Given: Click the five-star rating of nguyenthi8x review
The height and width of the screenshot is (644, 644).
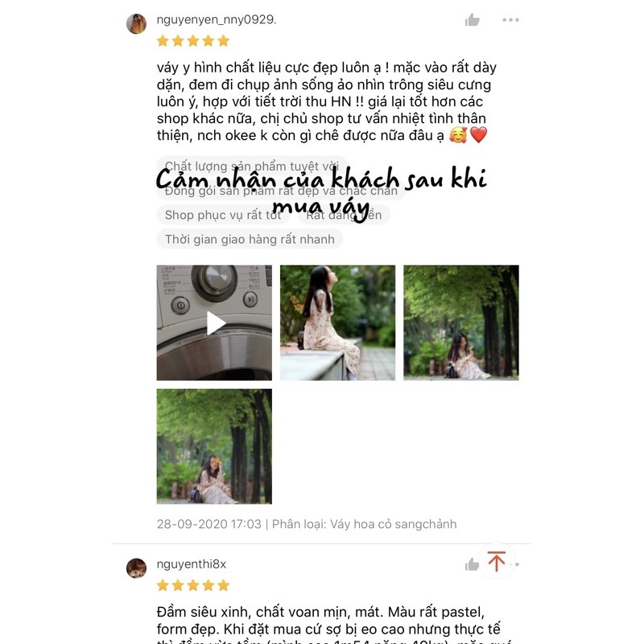Looking at the screenshot, I should pyautogui.click(x=193, y=585).
